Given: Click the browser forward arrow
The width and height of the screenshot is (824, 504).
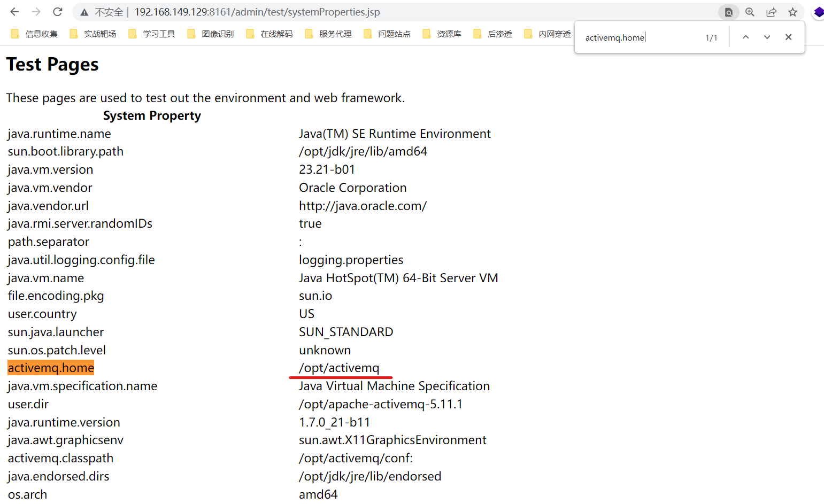Looking at the screenshot, I should point(36,12).
